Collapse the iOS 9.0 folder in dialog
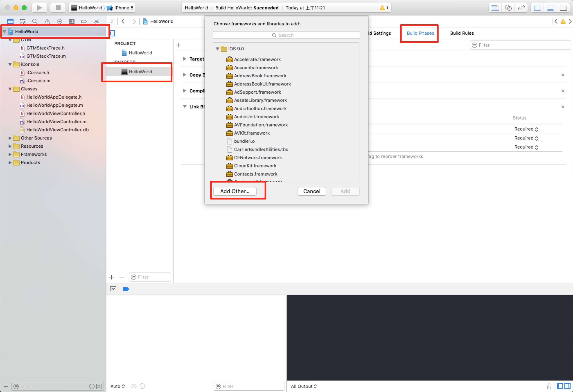573x392 pixels. tap(218, 49)
